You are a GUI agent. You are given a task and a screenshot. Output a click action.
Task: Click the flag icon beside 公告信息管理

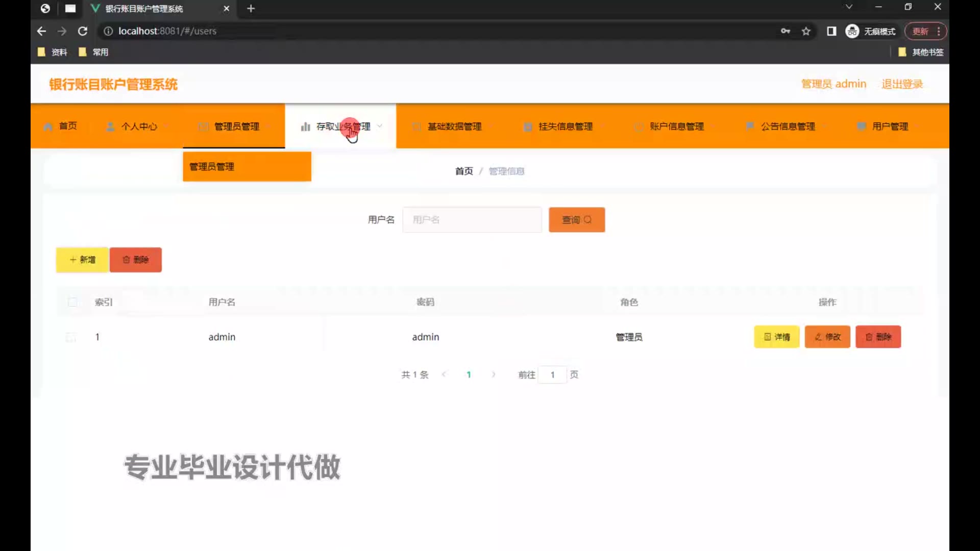pos(750,126)
